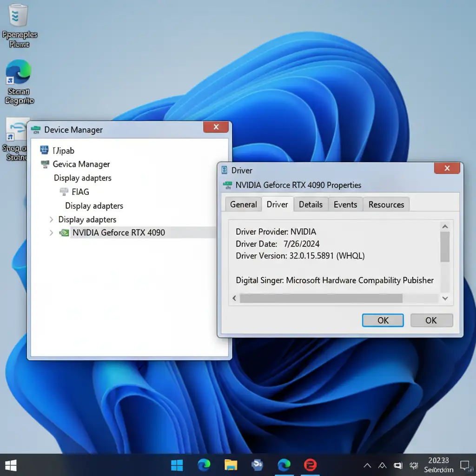
Task: Open the Start menu at far-left of taskbar
Action: coord(10,465)
